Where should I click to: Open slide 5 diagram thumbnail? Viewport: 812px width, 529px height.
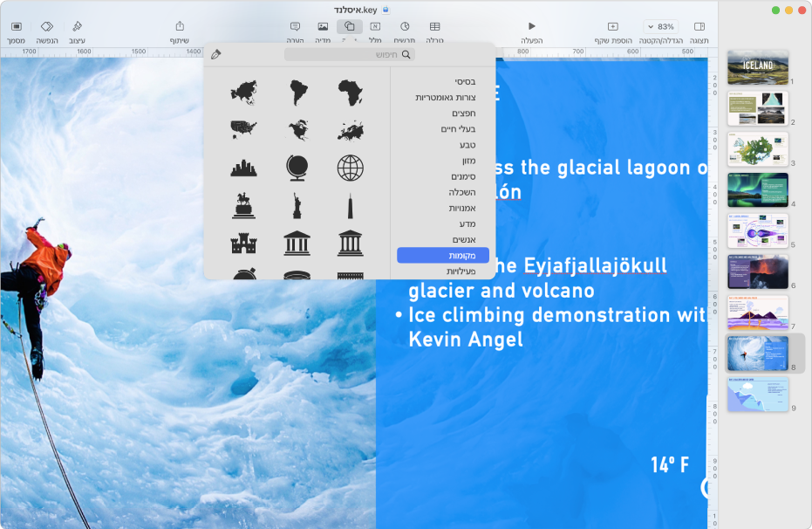click(x=758, y=231)
